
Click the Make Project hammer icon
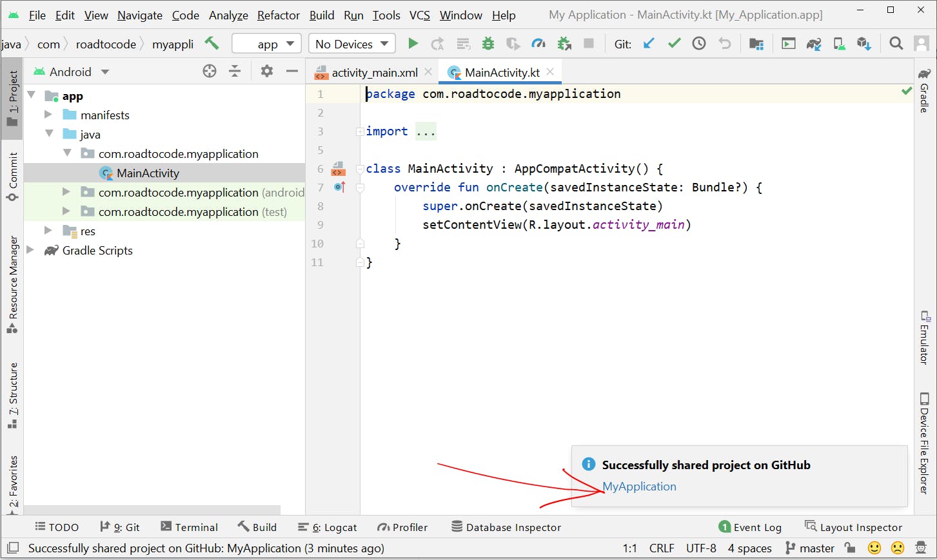212,43
